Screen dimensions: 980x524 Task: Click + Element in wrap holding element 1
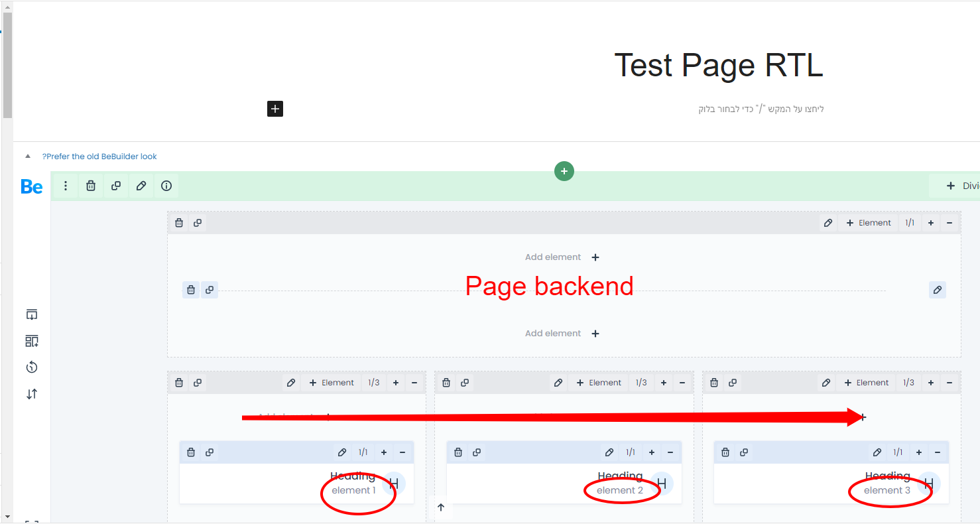[332, 383]
